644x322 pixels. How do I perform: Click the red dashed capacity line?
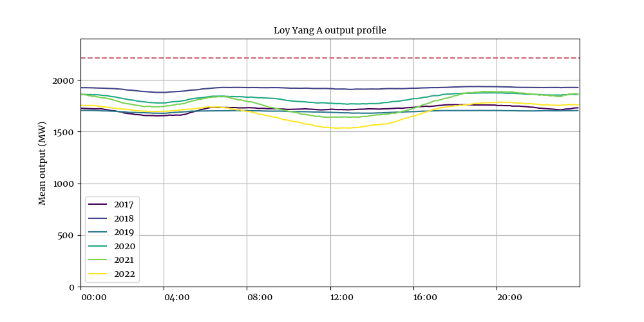(330, 58)
